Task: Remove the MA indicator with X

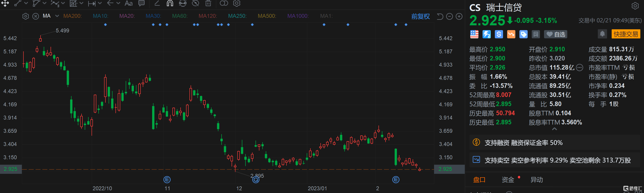Action: pos(36,16)
